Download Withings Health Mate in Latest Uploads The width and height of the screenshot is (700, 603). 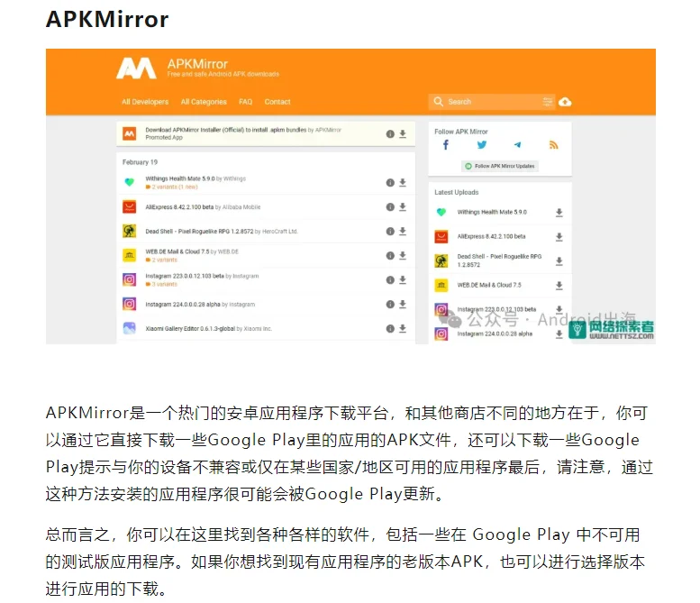tap(559, 213)
